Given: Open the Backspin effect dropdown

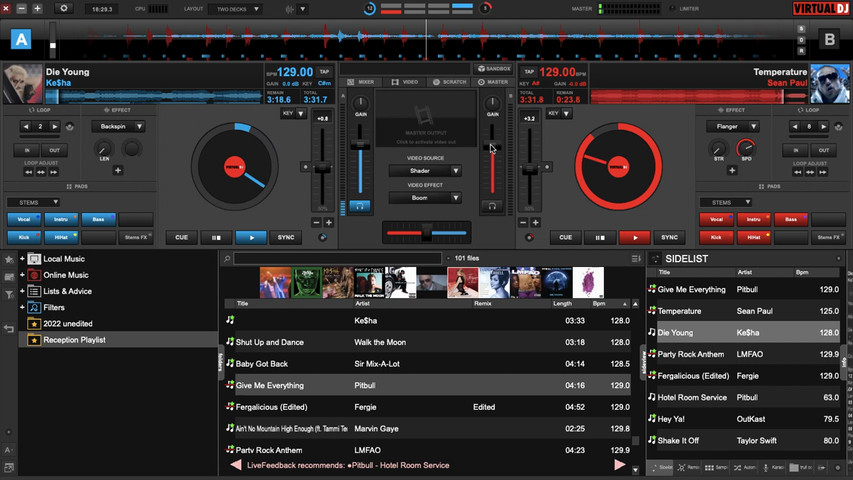Looking at the screenshot, I should click(x=118, y=126).
